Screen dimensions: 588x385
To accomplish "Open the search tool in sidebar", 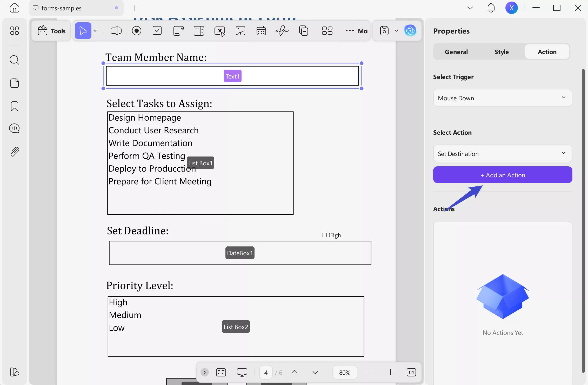I will (15, 60).
